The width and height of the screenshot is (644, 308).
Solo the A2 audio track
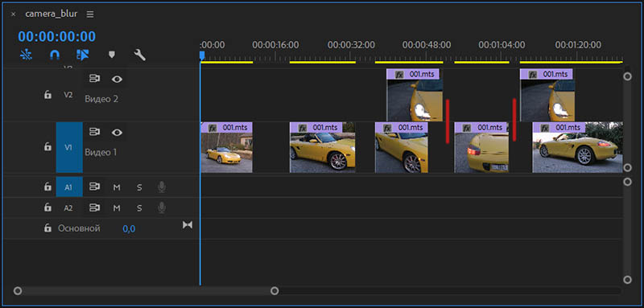(x=139, y=208)
